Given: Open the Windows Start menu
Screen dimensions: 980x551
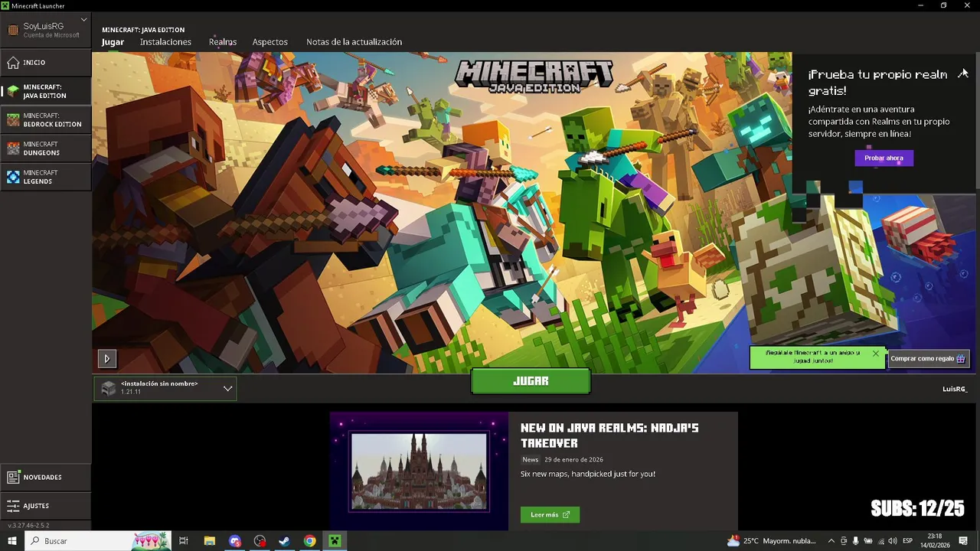Looking at the screenshot, I should (12, 541).
